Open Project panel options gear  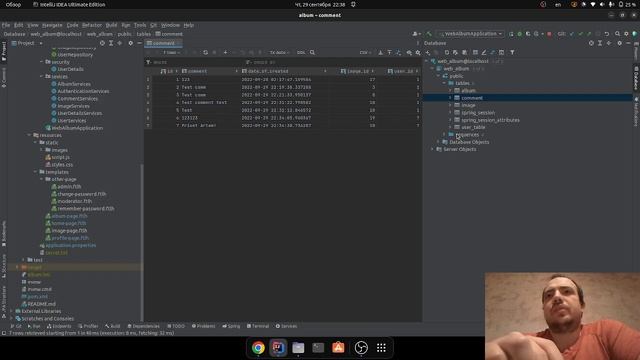pos(130,43)
